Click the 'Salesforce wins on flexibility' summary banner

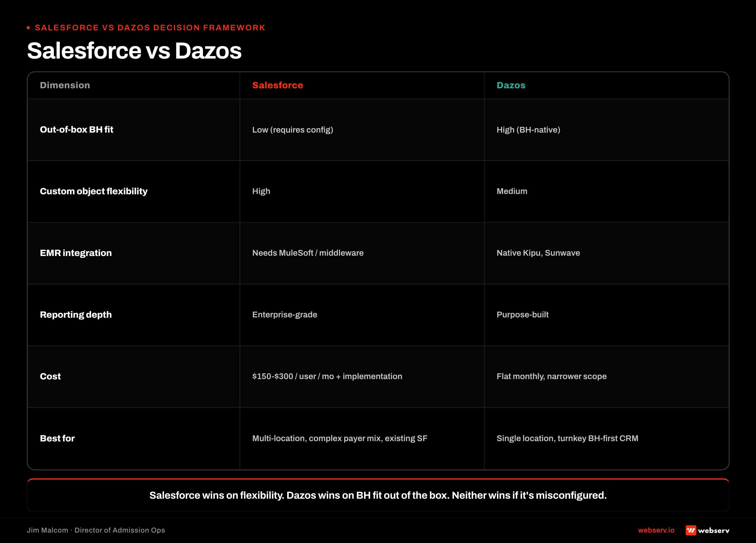(378, 495)
